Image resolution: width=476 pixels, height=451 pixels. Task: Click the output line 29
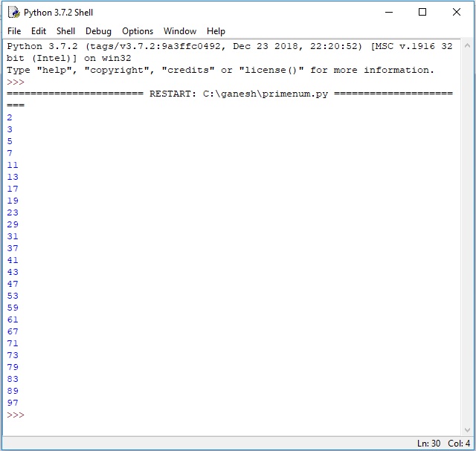[13, 224]
